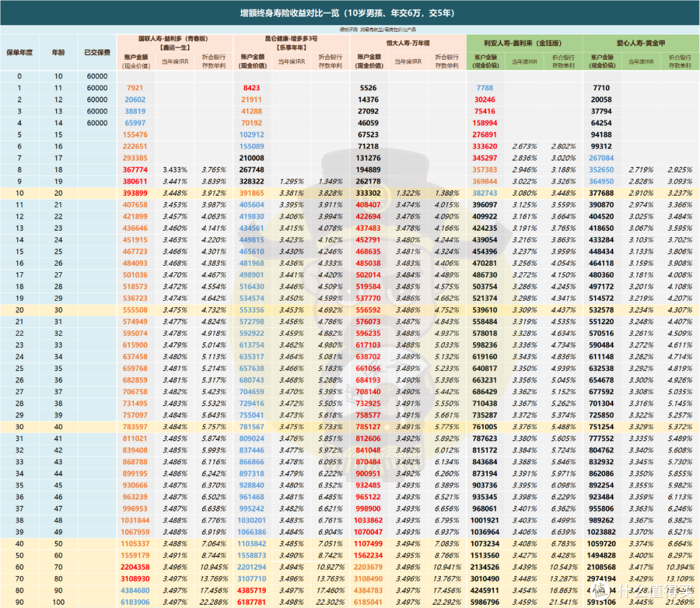Select the cell value 7788
Screen dimensions: 700x608
484,88
